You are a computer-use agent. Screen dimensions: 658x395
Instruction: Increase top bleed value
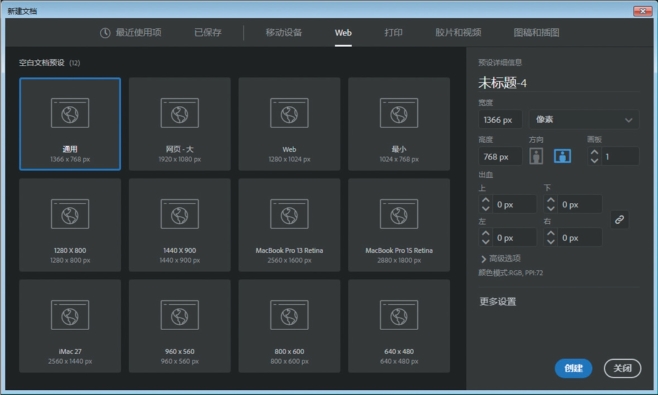tap(486, 200)
